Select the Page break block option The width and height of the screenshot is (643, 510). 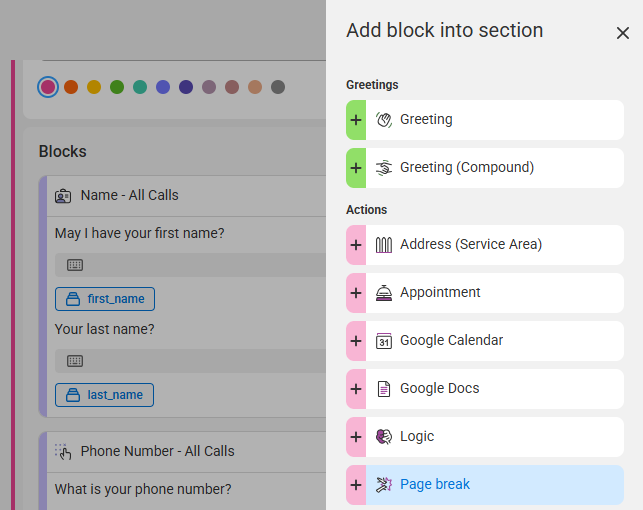[494, 485]
